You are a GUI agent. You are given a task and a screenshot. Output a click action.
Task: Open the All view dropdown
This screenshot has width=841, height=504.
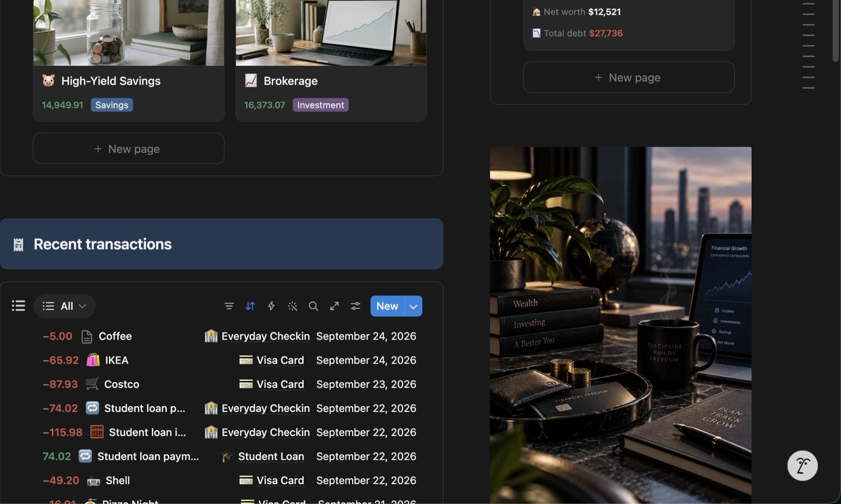64,306
